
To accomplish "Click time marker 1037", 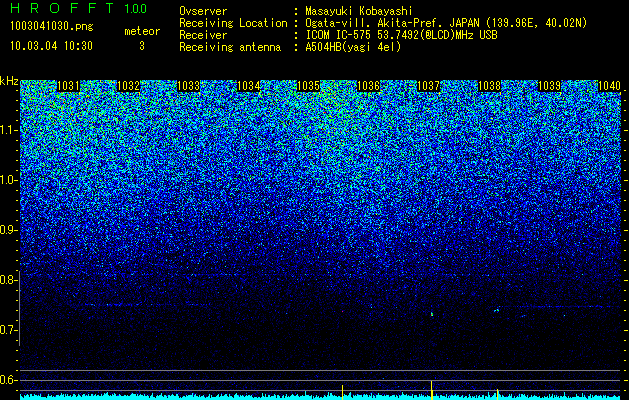I will coord(429,86).
